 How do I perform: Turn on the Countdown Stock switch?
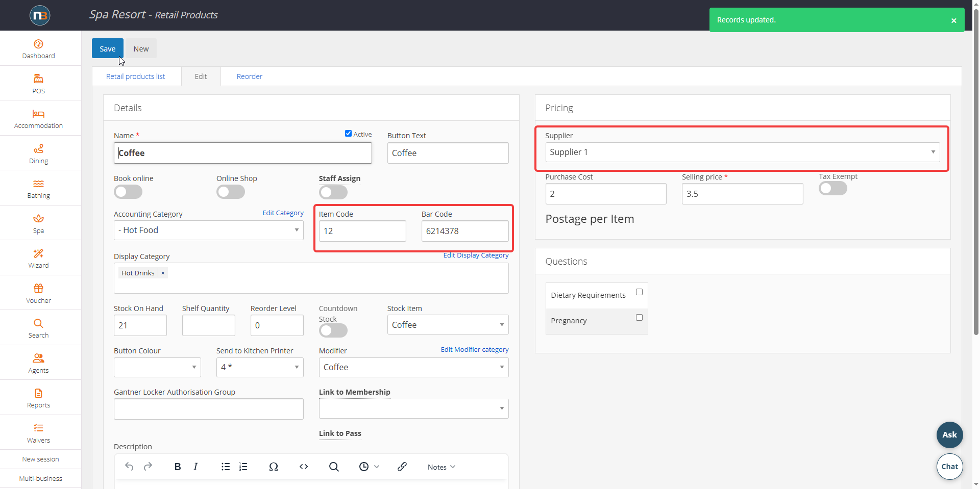(x=333, y=330)
